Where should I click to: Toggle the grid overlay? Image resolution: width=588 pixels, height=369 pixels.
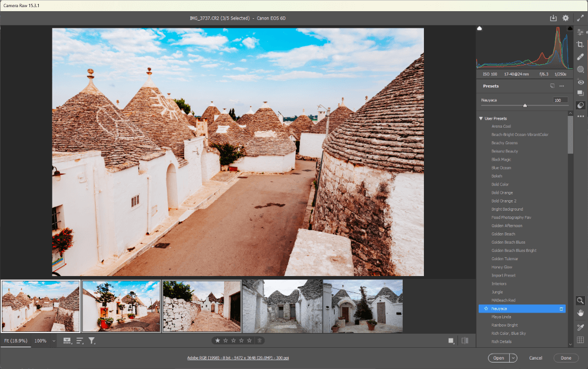tap(580, 340)
